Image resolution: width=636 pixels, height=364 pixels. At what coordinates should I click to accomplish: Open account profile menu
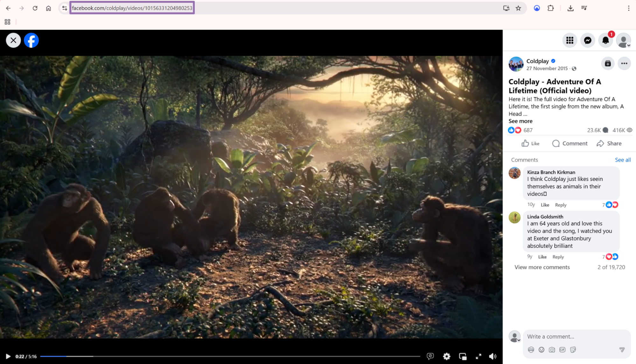click(623, 40)
